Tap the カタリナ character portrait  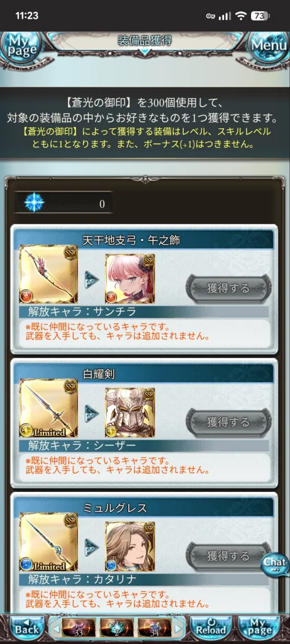click(x=130, y=547)
